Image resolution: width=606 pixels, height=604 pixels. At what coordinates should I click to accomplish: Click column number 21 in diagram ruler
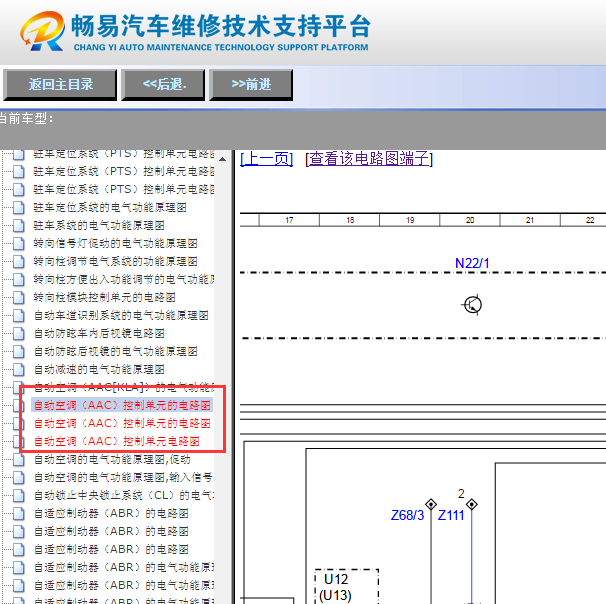click(530, 220)
